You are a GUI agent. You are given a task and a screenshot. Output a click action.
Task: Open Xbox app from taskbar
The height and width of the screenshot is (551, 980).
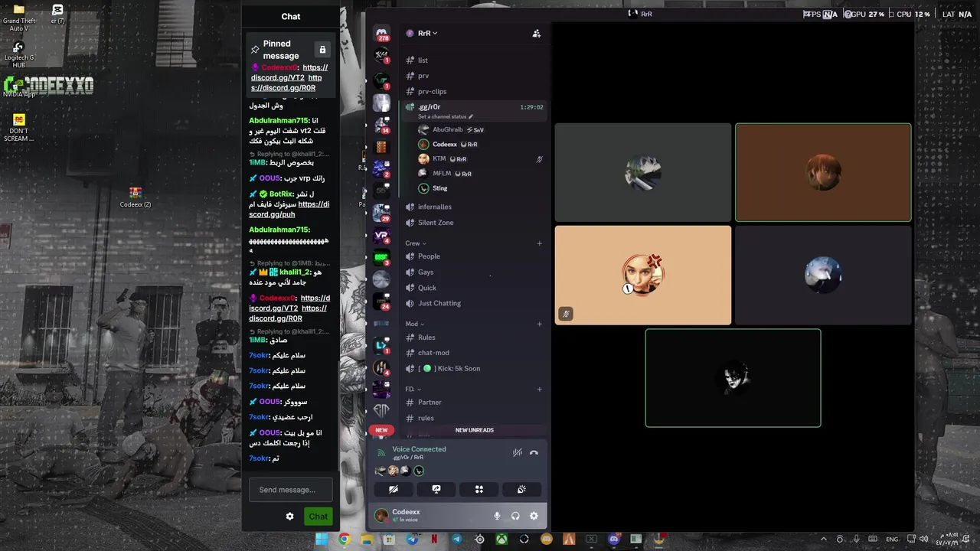[501, 540]
